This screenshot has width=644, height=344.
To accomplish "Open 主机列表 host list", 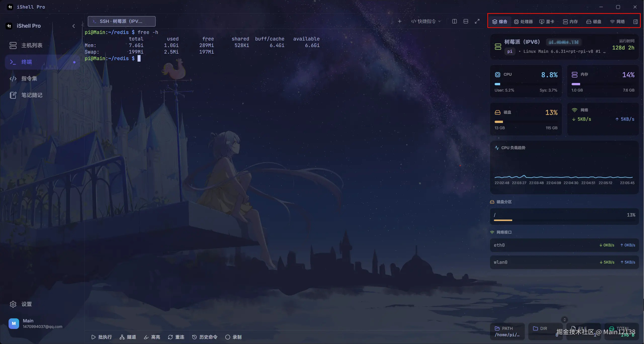I will (x=32, y=45).
